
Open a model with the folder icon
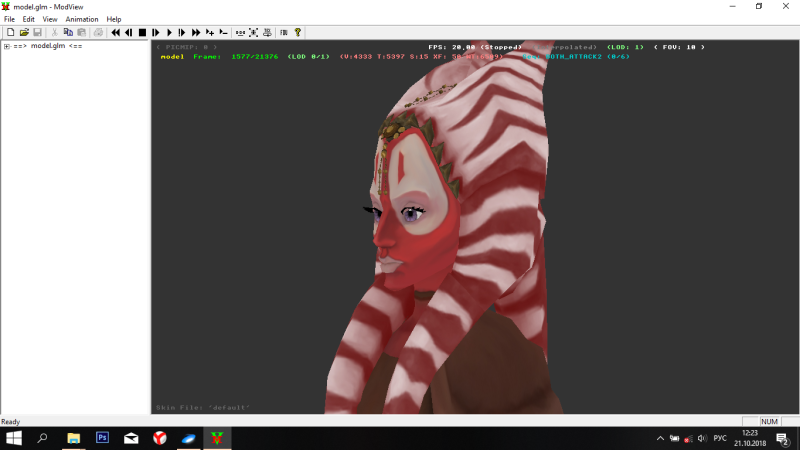coord(24,32)
